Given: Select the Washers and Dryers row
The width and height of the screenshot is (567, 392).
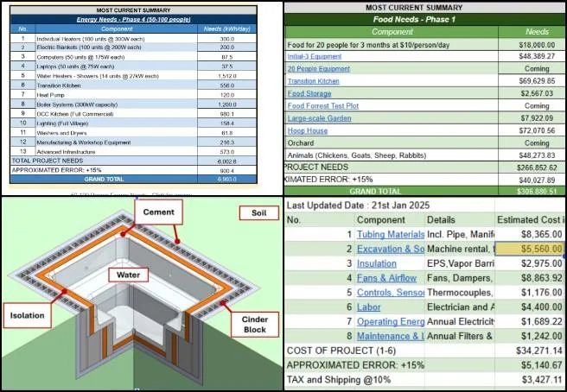Looking at the screenshot, I should (134, 133).
